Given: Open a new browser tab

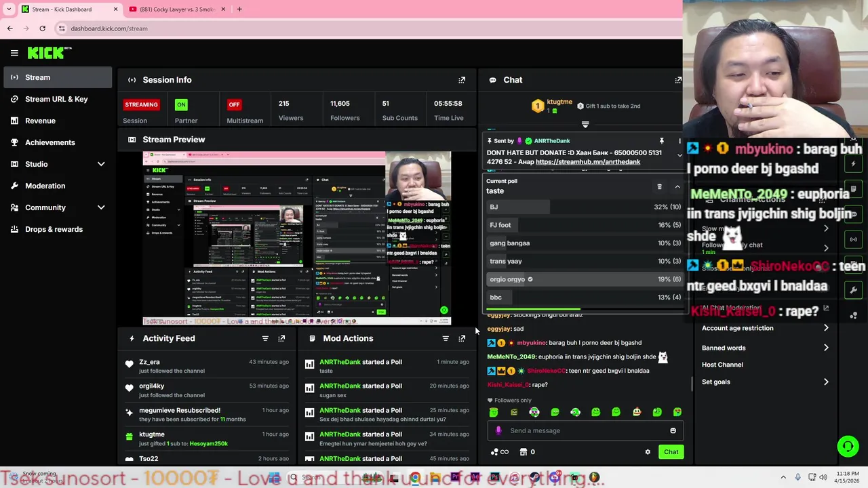Looking at the screenshot, I should tap(239, 9).
